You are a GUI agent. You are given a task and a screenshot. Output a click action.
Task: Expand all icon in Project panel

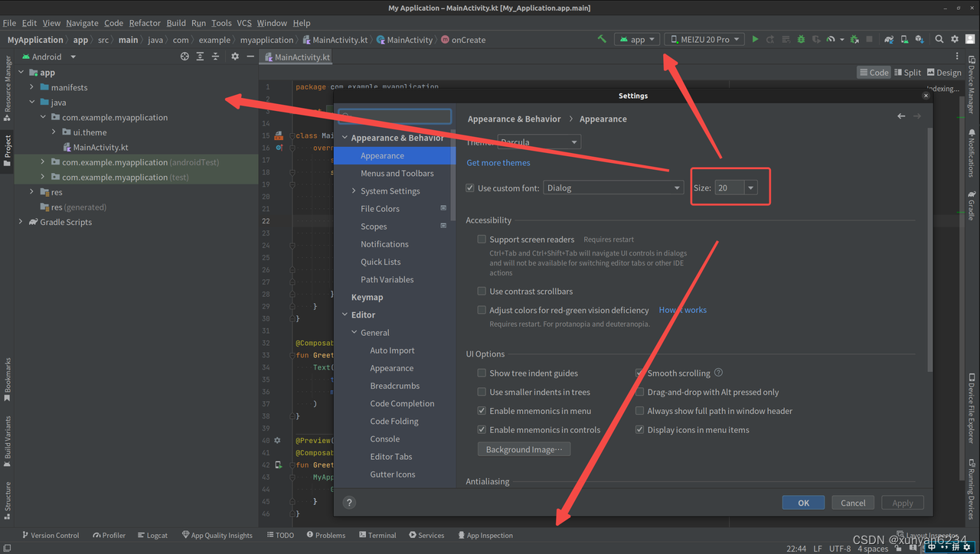(200, 57)
